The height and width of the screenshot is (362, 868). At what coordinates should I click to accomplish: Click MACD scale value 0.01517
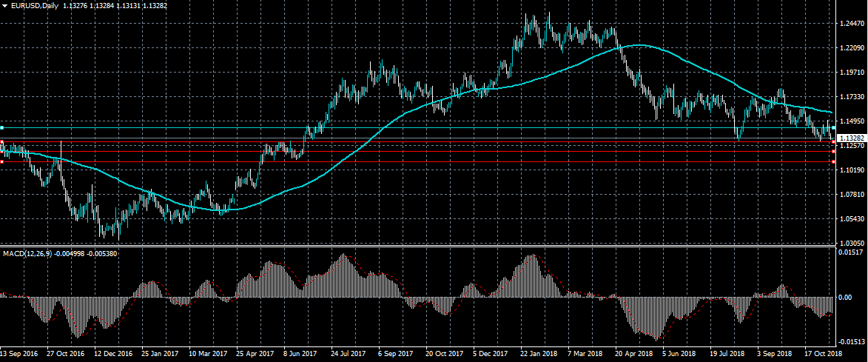coord(852,252)
